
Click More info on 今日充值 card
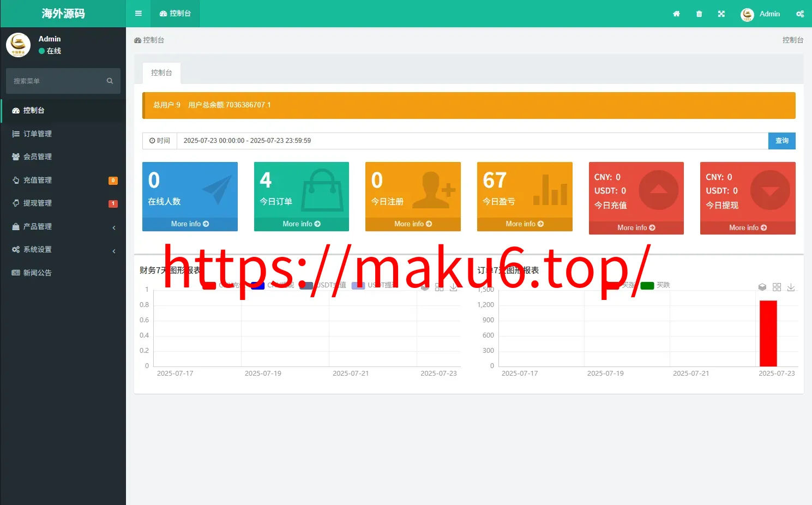point(636,228)
